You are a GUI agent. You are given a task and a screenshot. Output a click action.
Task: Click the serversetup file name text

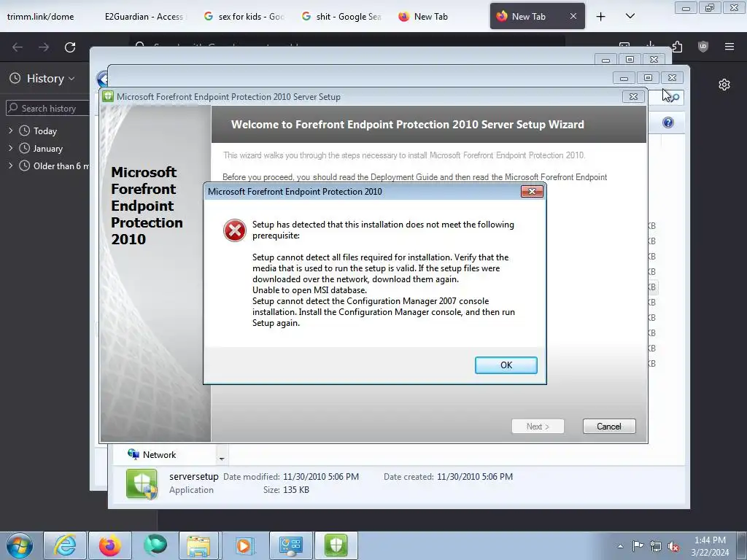click(x=193, y=476)
